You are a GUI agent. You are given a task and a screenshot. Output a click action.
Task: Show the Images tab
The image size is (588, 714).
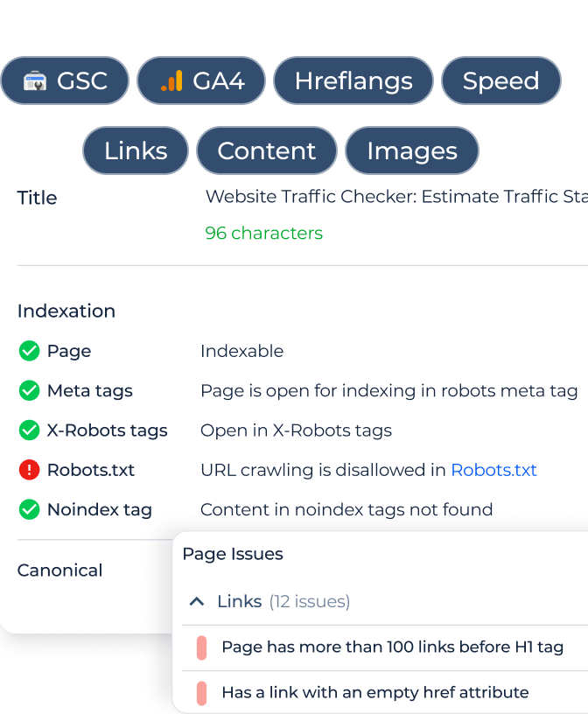(411, 150)
